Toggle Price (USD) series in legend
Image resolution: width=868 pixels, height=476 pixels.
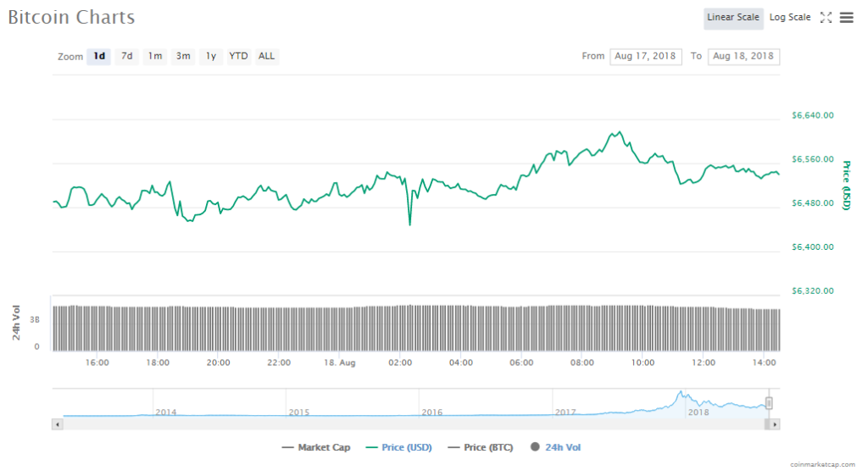coord(398,447)
